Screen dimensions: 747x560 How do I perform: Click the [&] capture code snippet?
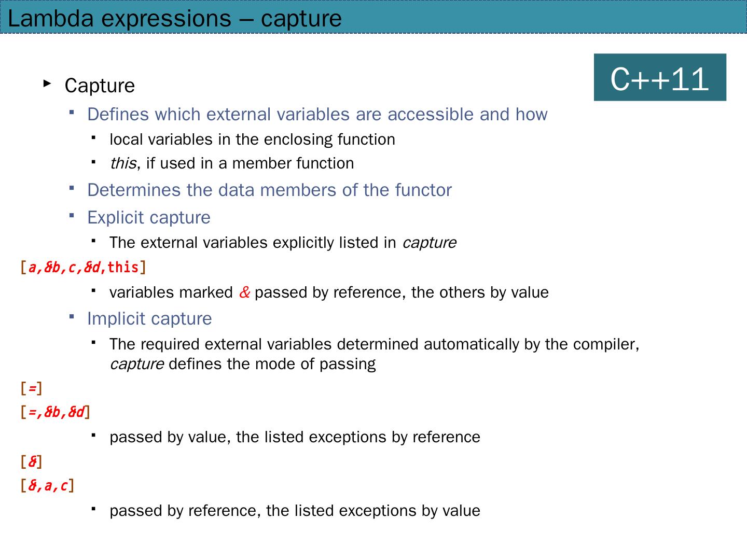tap(31, 461)
